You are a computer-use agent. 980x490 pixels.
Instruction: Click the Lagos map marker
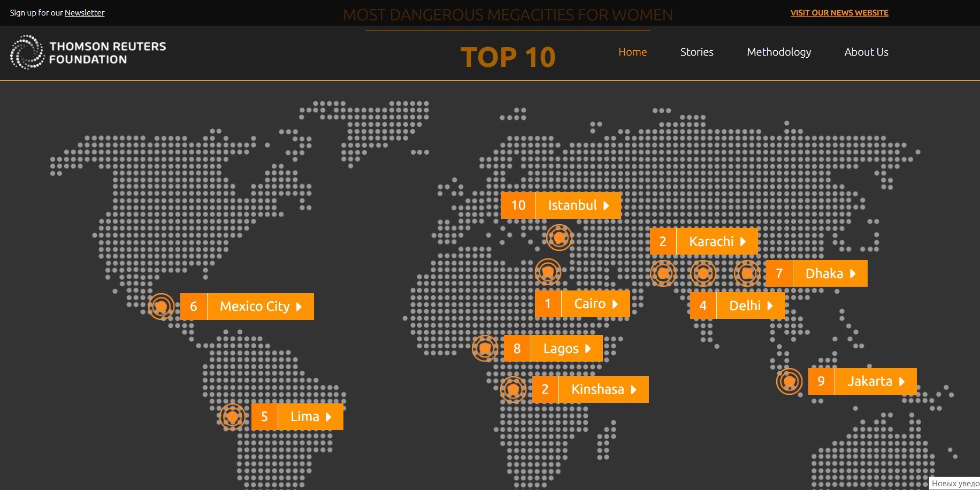[x=485, y=349]
